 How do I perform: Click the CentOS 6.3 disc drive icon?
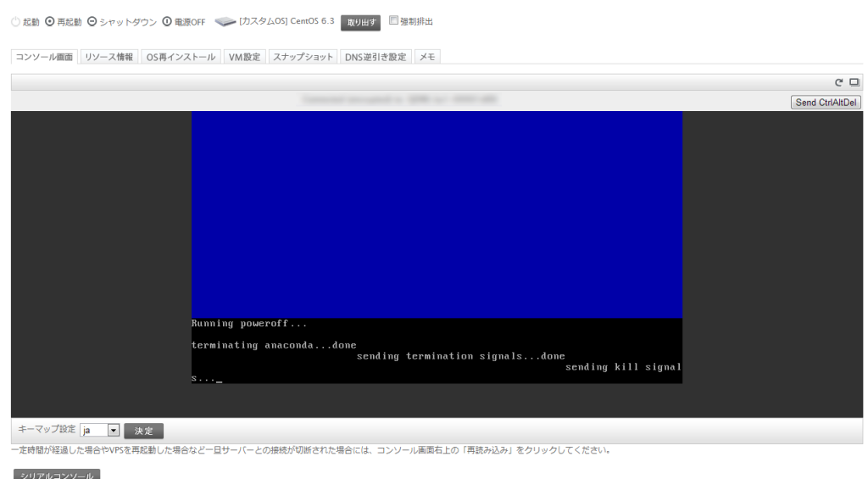click(225, 22)
